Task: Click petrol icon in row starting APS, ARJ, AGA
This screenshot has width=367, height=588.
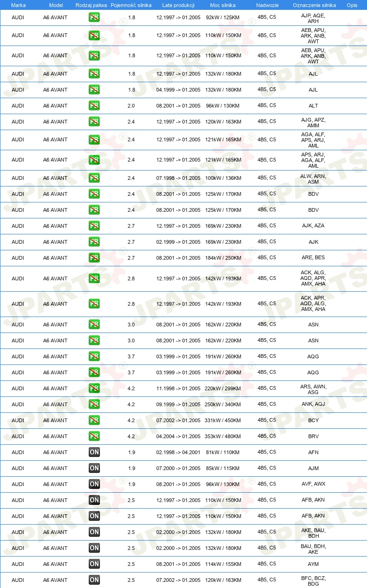Action: [94, 160]
